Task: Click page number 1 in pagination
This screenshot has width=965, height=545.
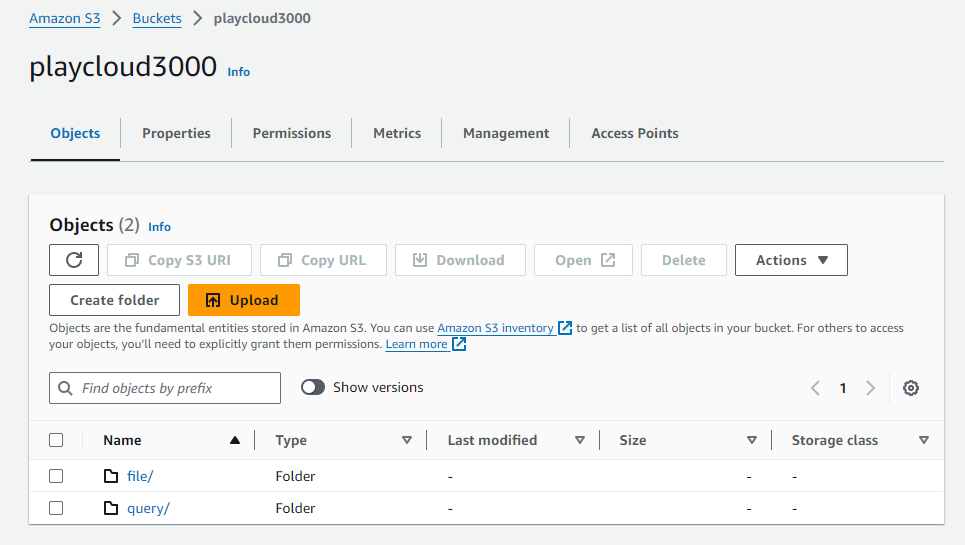Action: tap(843, 388)
